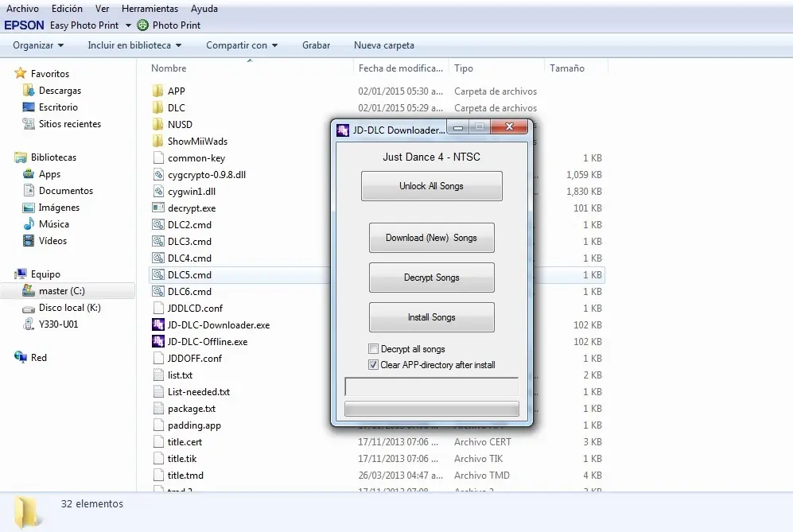
Task: Click the JD-DLC-Downloader.exe icon
Action: click(158, 324)
